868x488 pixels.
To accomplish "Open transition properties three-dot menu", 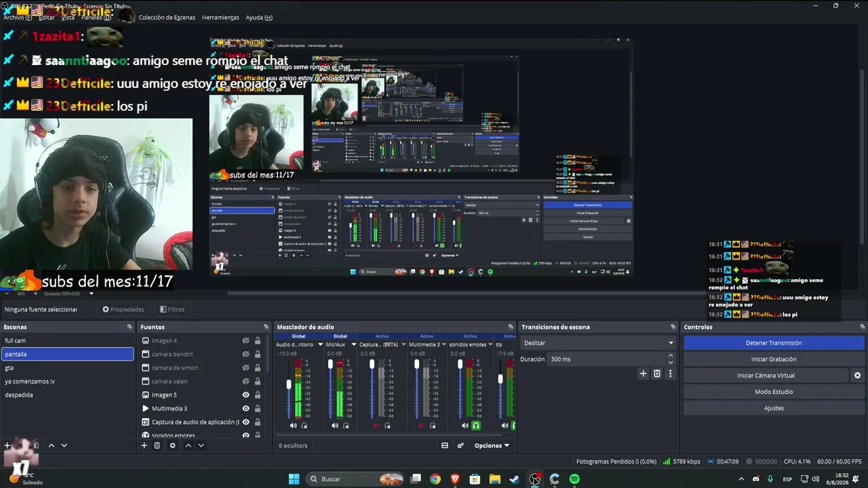I will [671, 373].
